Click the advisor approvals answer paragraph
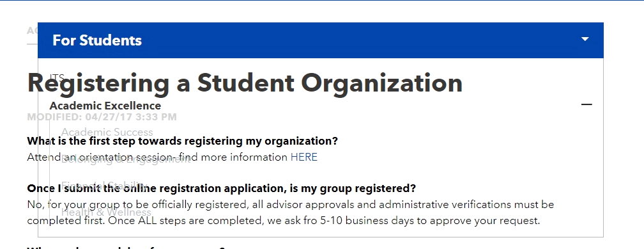This screenshot has width=644, height=249. [290, 213]
